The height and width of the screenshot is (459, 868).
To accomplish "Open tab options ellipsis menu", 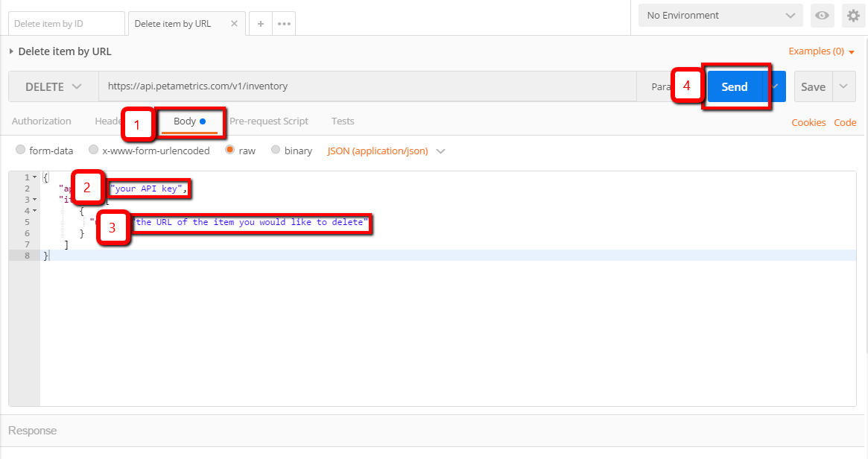I will [x=284, y=24].
